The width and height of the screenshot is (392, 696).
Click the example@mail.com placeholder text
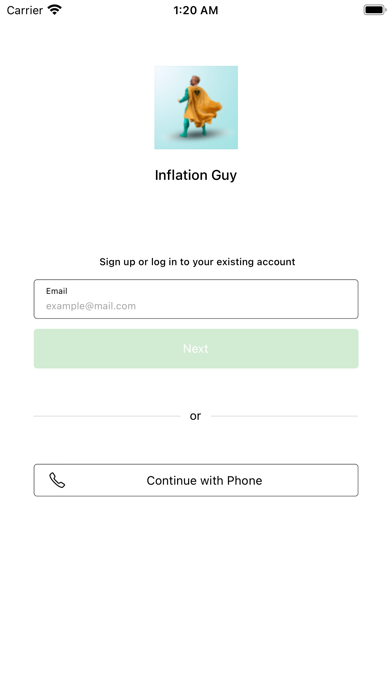click(91, 306)
